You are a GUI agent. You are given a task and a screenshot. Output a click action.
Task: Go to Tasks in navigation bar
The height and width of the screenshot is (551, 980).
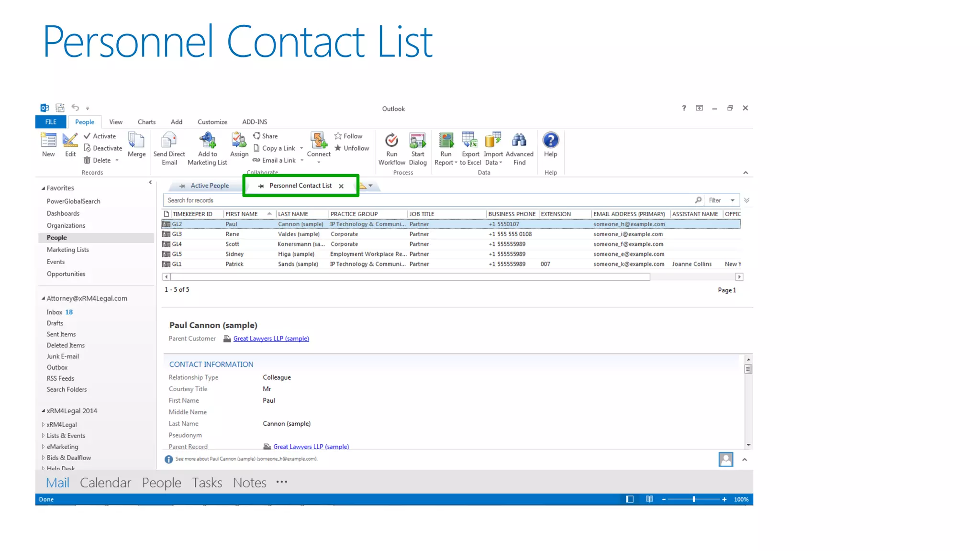pyautogui.click(x=207, y=483)
